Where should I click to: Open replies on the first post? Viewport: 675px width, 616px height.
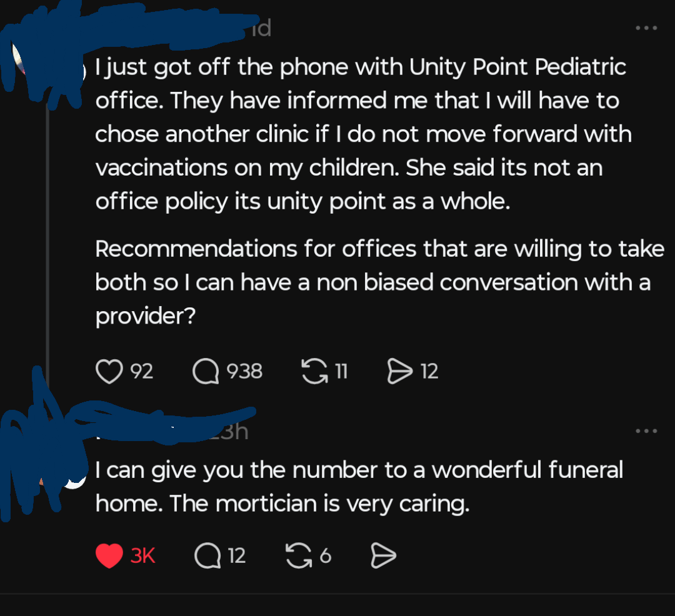coord(206,372)
